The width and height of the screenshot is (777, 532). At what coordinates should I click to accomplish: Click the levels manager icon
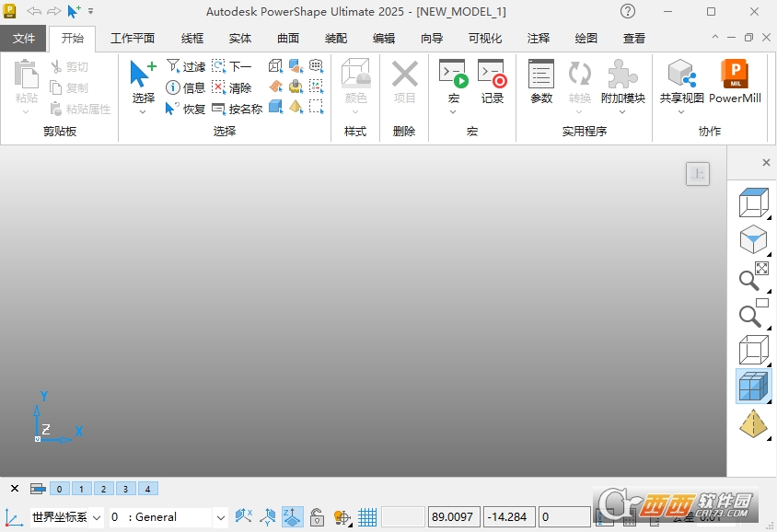tap(38, 489)
